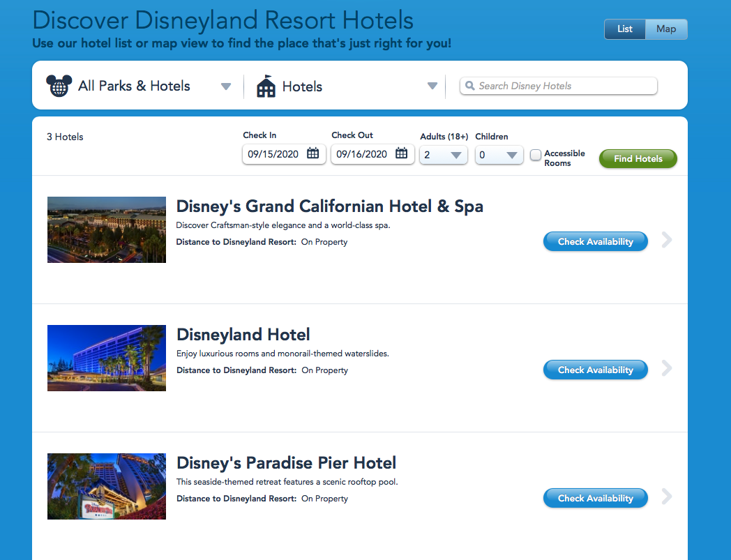731x560 pixels.
Task: Click arrow next to Grand Californian Hotel
Action: point(667,241)
